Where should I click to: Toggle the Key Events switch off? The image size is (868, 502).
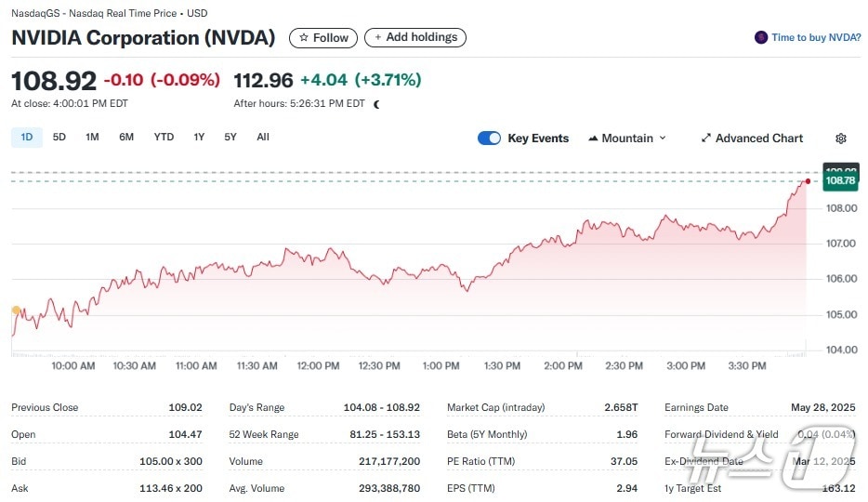coord(489,139)
